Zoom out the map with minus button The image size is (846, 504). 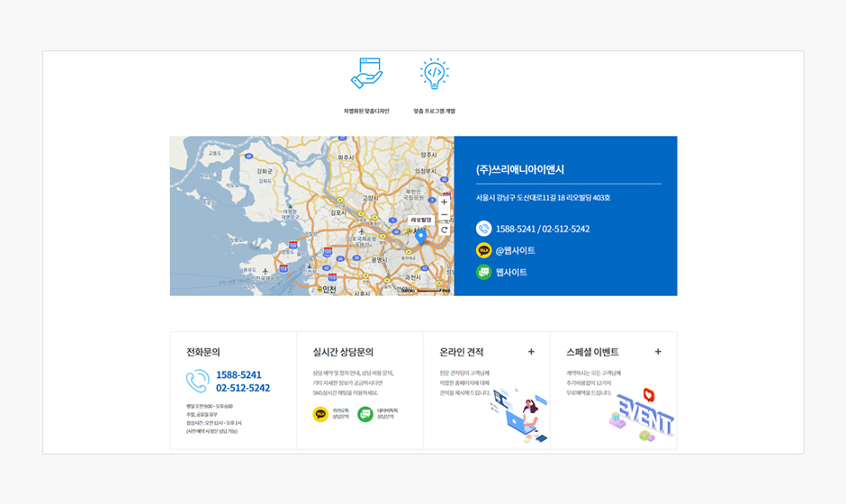444,215
